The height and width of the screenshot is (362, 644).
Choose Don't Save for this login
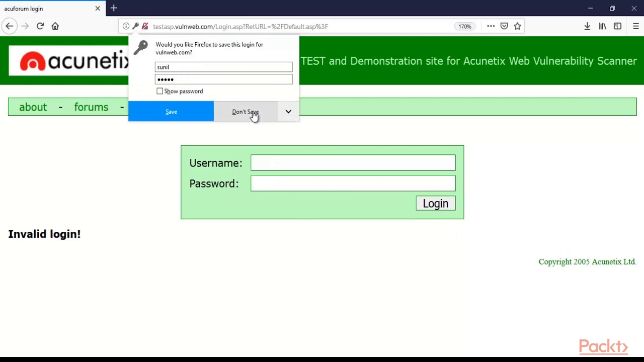(246, 112)
